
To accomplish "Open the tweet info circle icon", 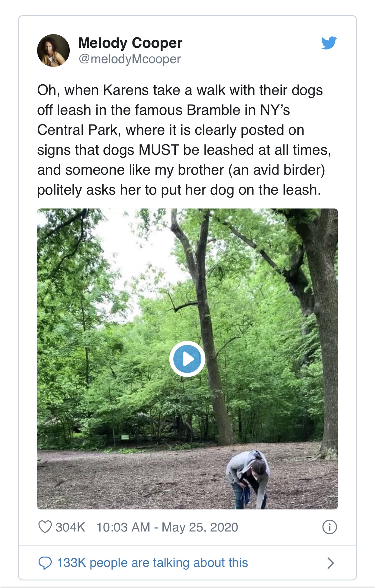I will click(329, 527).
